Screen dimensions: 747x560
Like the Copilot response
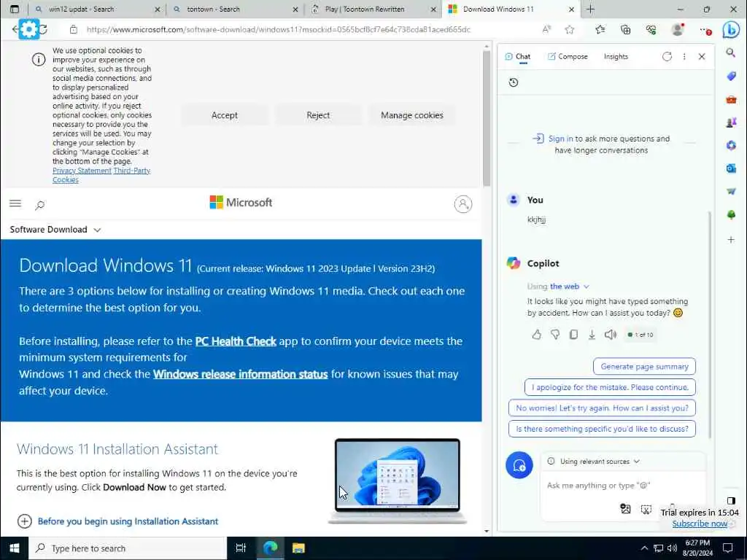pyautogui.click(x=536, y=335)
